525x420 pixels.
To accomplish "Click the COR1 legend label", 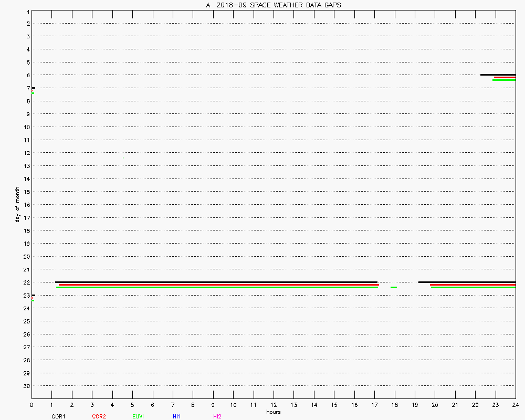I will click(58, 416).
